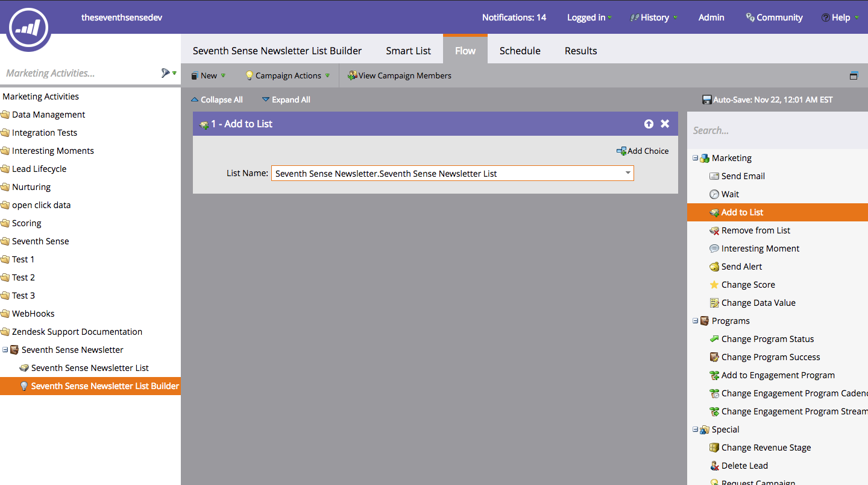Collapse the Marketing actions group
Viewport: 868px width, 485px height.
(x=695, y=158)
